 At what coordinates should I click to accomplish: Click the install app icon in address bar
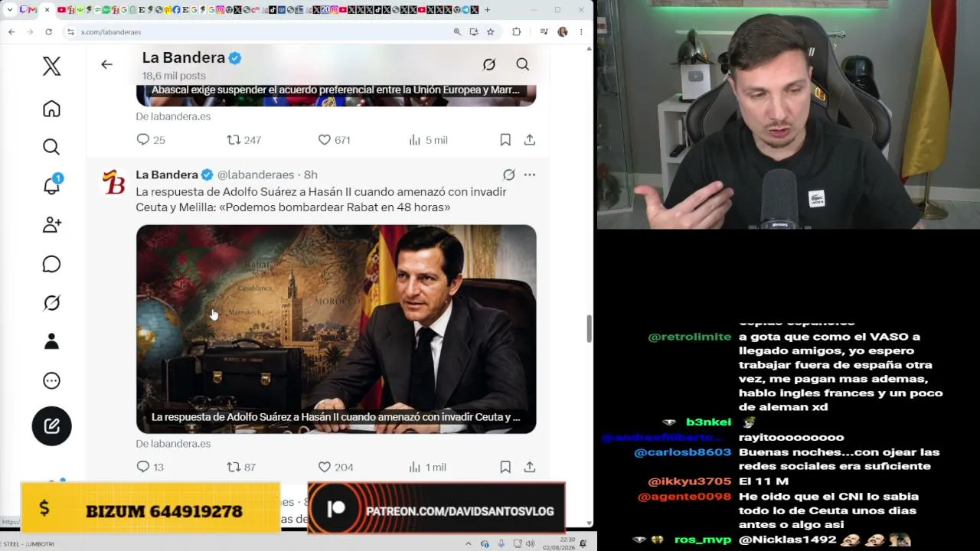click(x=474, y=31)
